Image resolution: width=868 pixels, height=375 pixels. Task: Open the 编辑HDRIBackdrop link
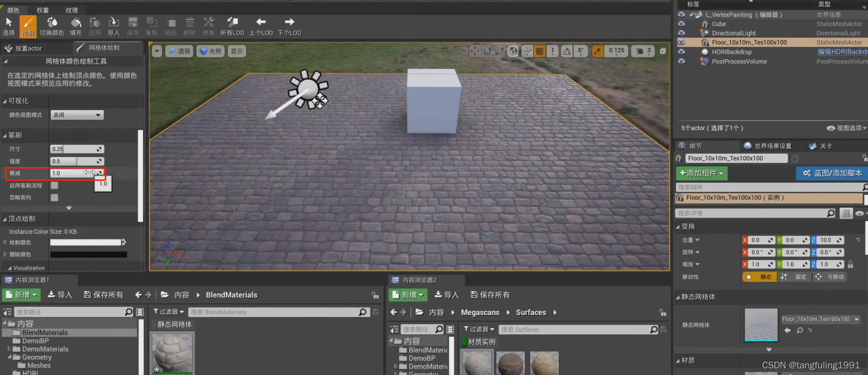pyautogui.click(x=842, y=52)
